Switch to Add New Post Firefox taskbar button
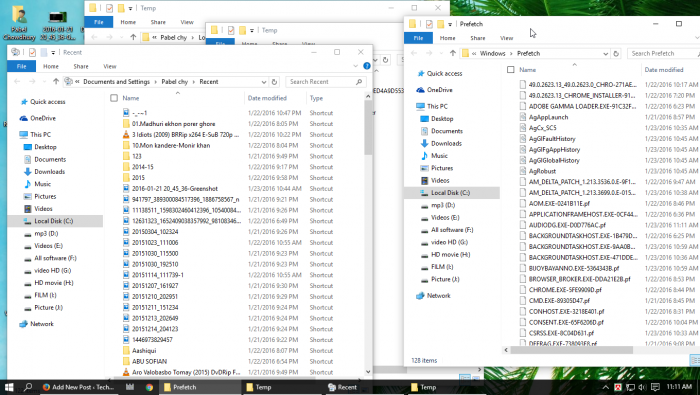700x395 pixels. [78, 387]
